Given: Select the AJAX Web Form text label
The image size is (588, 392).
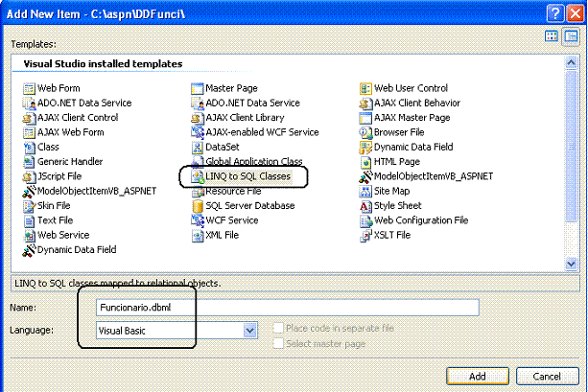Looking at the screenshot, I should 70,132.
